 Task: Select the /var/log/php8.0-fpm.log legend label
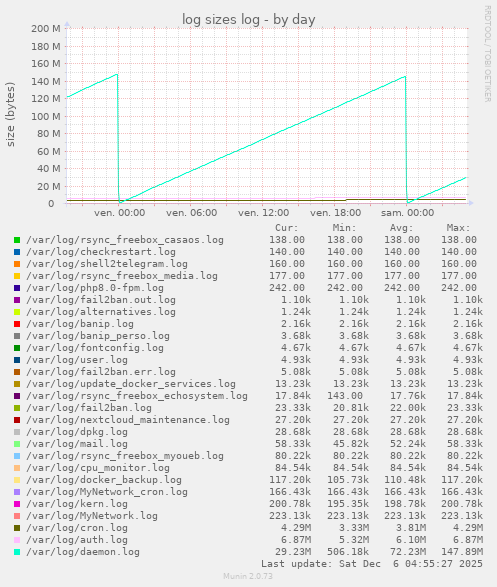(x=95, y=288)
